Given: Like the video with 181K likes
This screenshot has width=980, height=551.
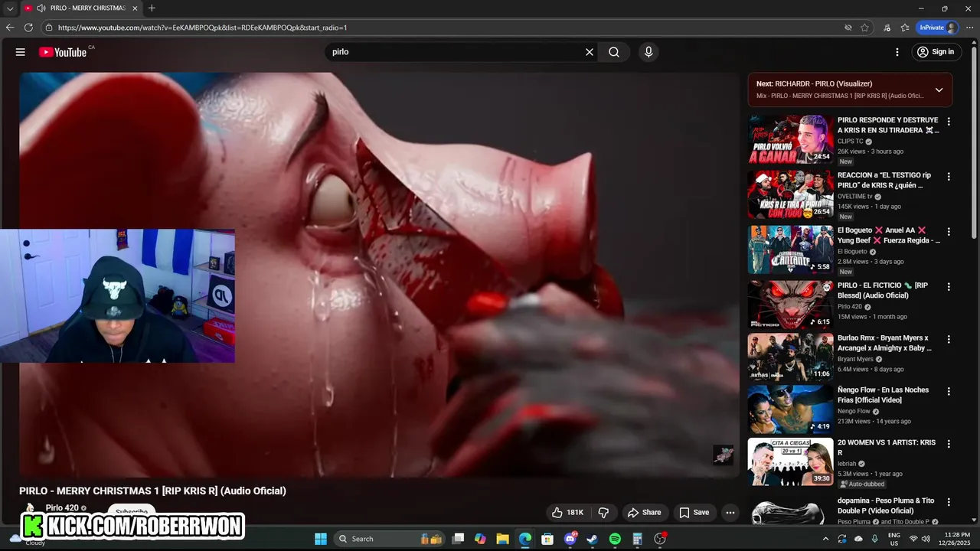Looking at the screenshot, I should tap(567, 513).
